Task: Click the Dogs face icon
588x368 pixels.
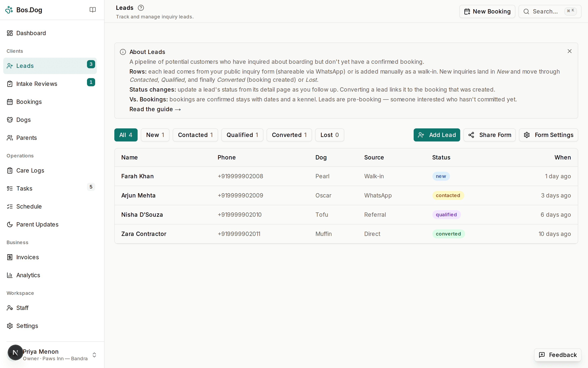Action: [x=10, y=120]
